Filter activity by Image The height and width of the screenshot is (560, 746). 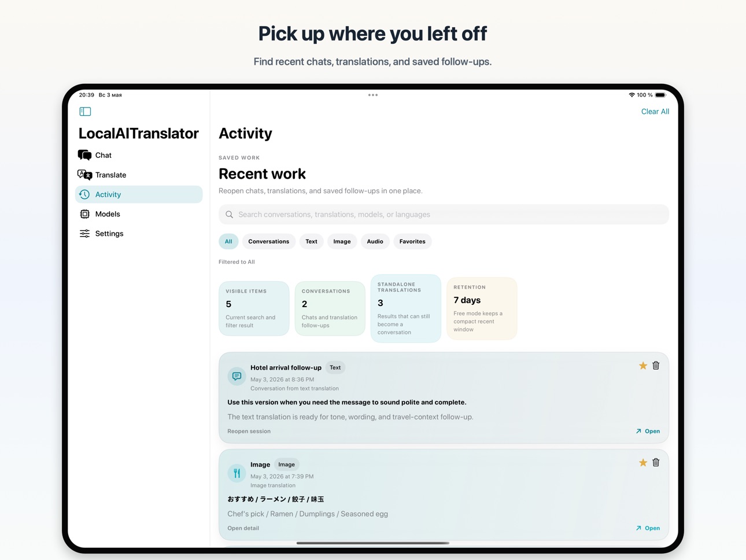(342, 241)
